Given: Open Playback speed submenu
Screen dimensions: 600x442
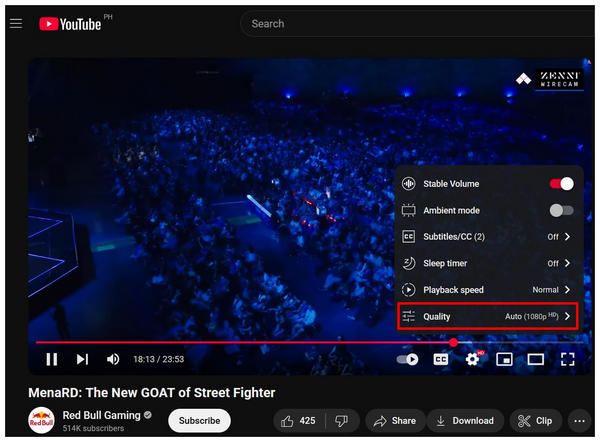Looking at the screenshot, I should click(487, 290).
